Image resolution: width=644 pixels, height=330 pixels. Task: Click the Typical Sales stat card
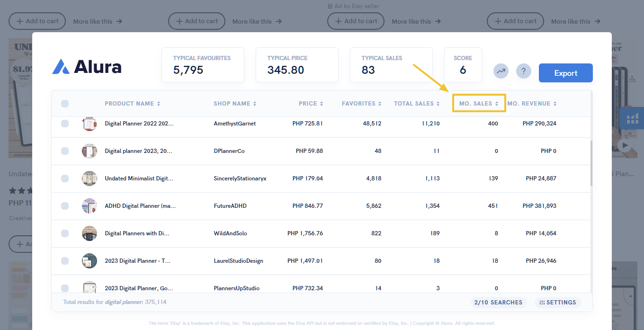point(391,65)
